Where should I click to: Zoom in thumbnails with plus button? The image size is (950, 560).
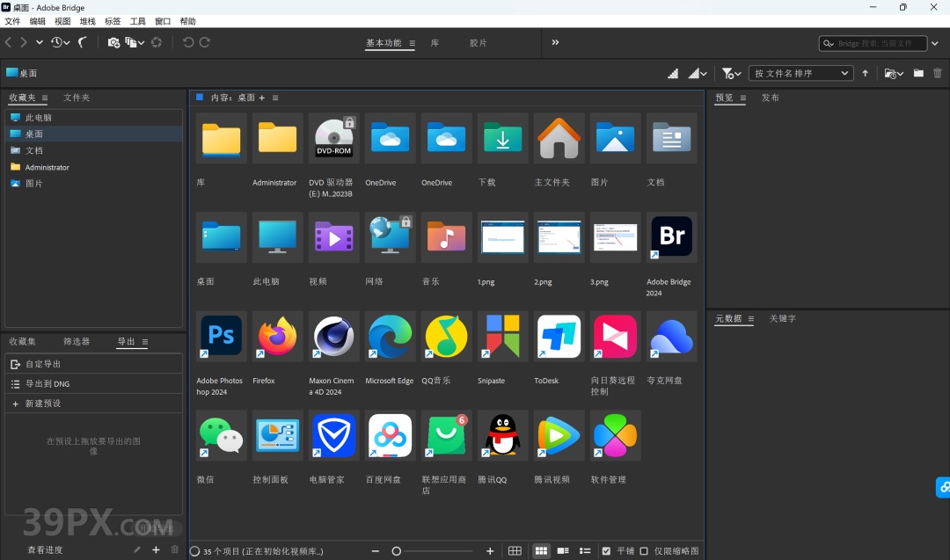(490, 551)
